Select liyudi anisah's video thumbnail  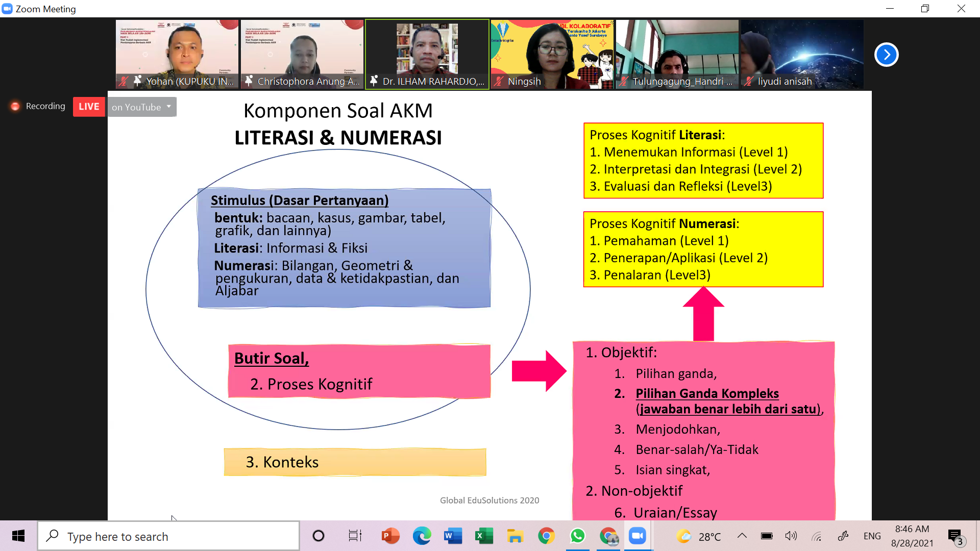tap(802, 55)
